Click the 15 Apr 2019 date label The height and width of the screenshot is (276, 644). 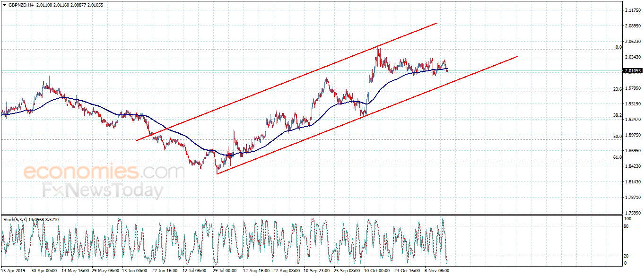[x=14, y=271]
